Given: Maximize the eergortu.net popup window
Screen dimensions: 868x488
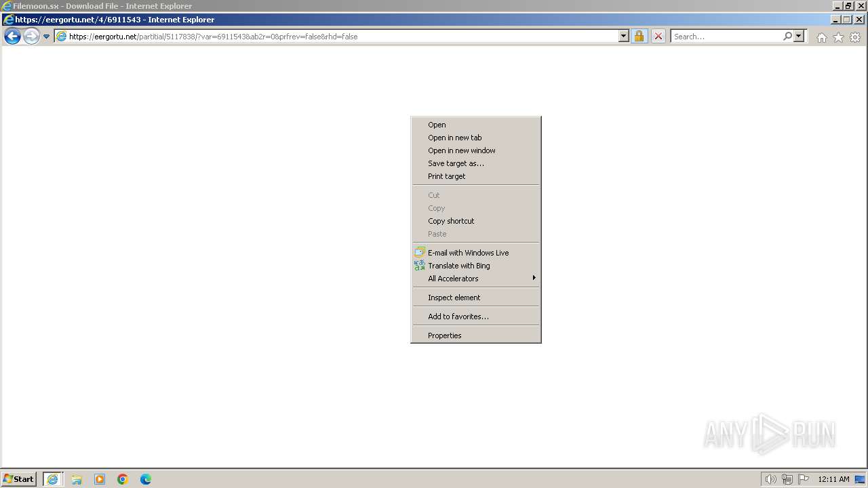Looking at the screenshot, I should pos(846,20).
